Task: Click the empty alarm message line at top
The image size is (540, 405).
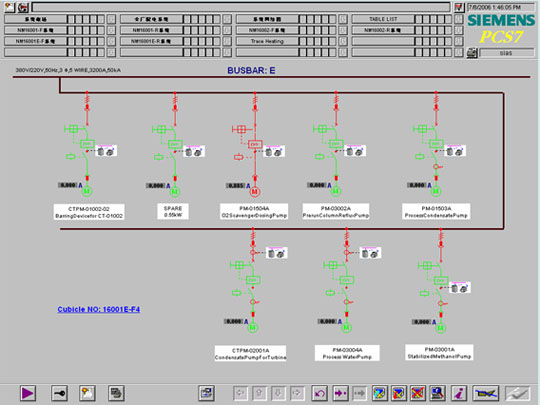Action: tap(241, 7)
